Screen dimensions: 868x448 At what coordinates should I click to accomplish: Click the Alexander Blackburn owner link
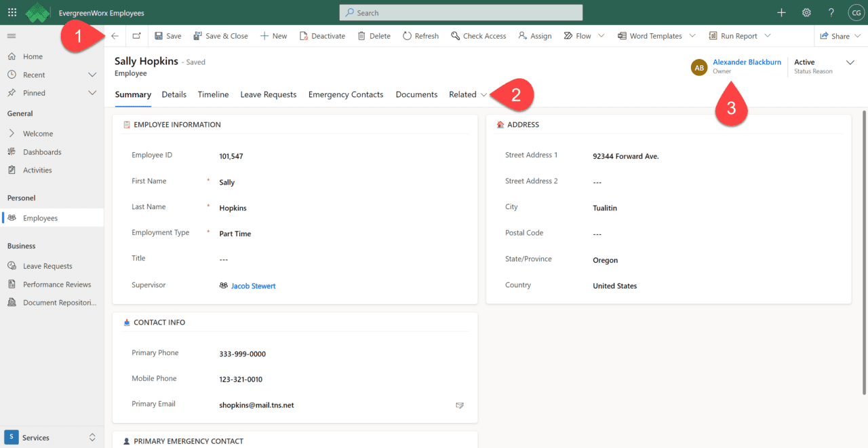(747, 62)
